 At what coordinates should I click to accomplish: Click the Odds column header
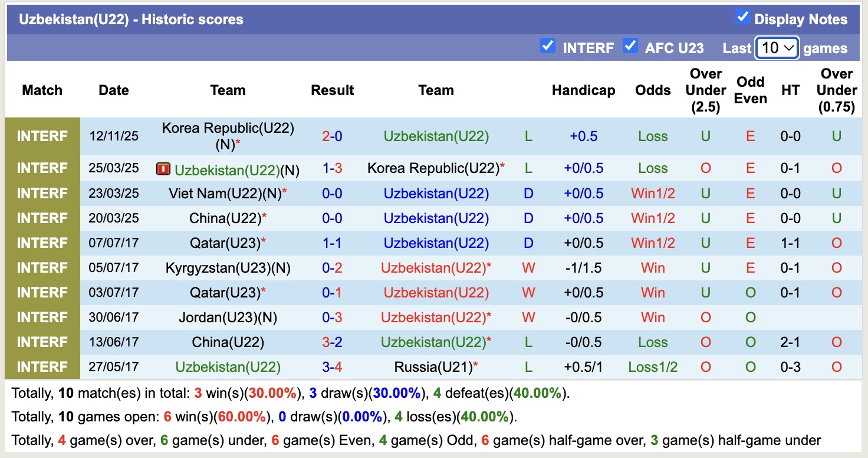[x=652, y=90]
